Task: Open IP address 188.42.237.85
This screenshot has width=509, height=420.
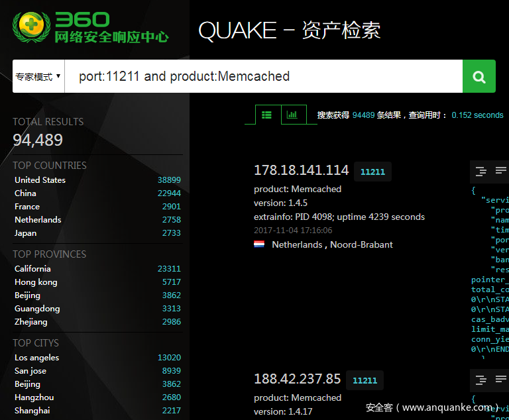Action: pos(298,379)
